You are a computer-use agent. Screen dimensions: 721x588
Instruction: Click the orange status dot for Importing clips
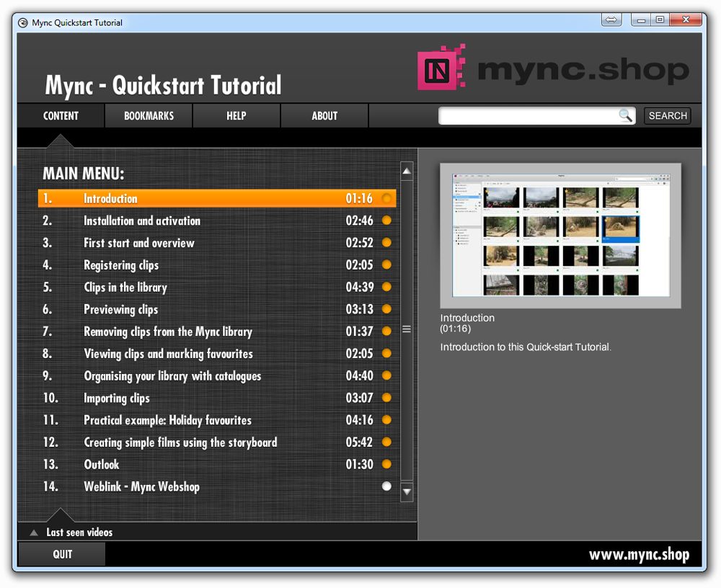[386, 398]
